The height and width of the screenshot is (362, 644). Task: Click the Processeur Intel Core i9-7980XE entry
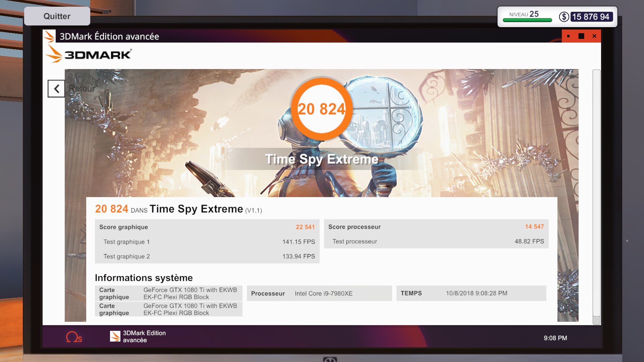(319, 293)
